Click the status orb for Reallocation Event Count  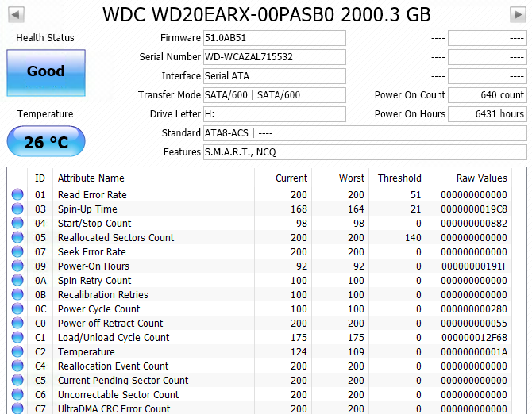[17, 366]
